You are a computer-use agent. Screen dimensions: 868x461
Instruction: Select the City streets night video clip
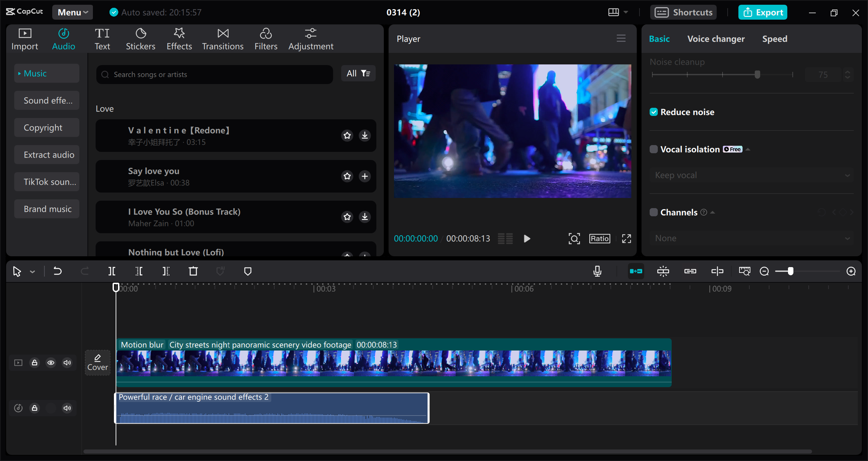(394, 363)
